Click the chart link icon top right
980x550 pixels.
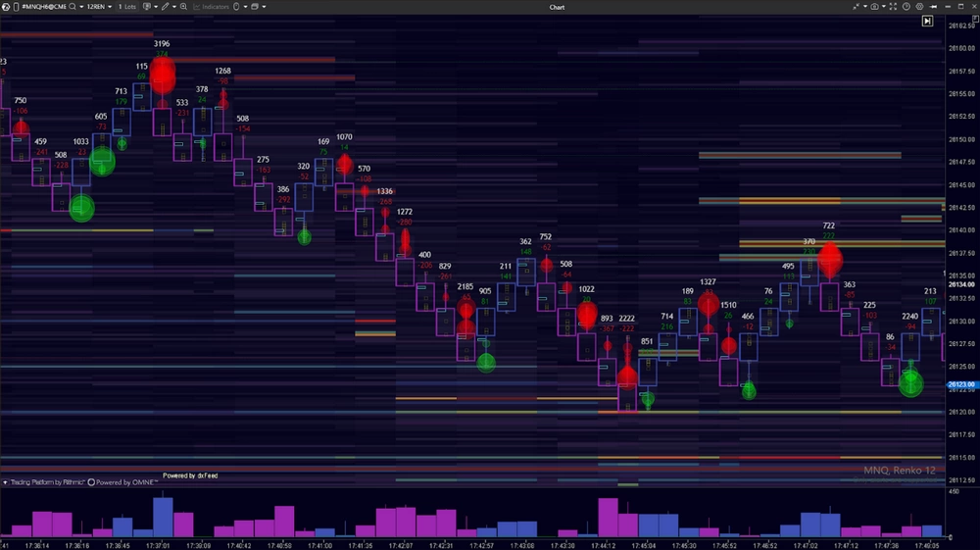856,6
